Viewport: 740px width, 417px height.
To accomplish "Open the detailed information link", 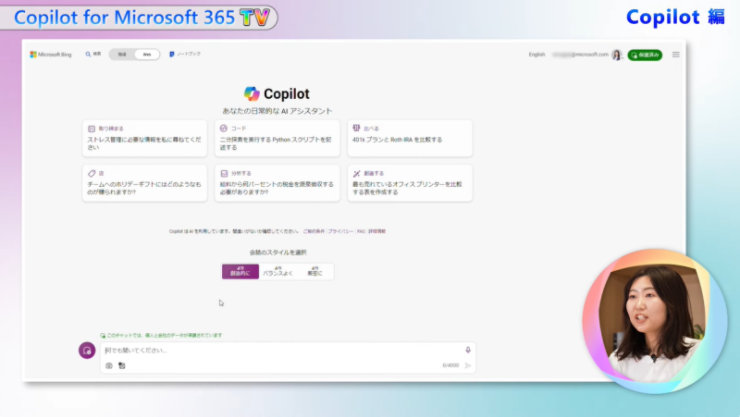I will point(377,231).
